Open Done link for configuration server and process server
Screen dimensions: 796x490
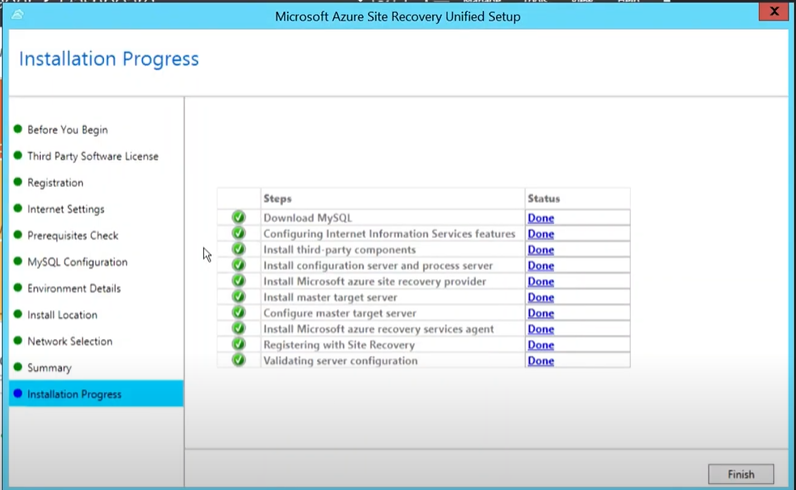(541, 266)
